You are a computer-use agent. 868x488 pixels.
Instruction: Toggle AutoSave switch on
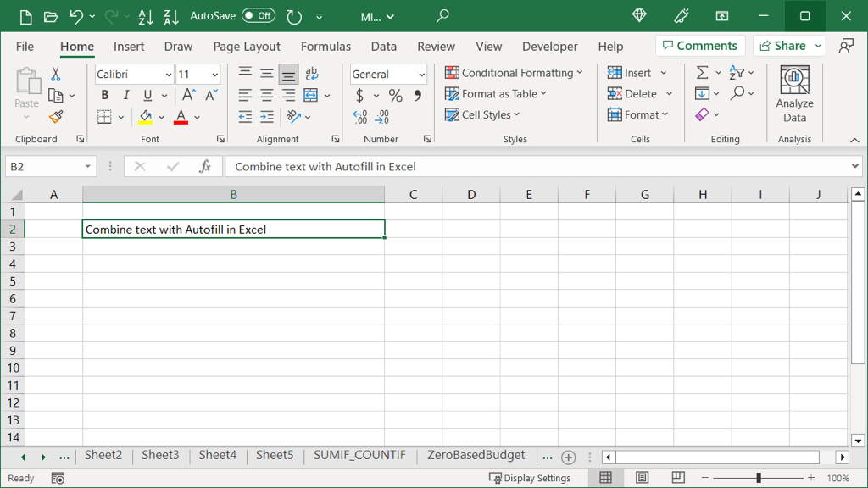coord(259,16)
